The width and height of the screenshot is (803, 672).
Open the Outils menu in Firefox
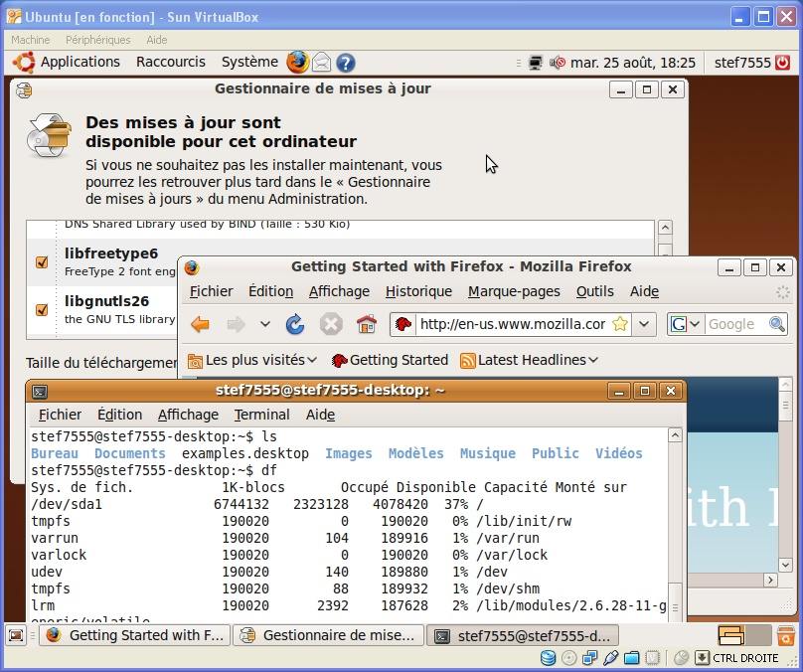click(594, 291)
